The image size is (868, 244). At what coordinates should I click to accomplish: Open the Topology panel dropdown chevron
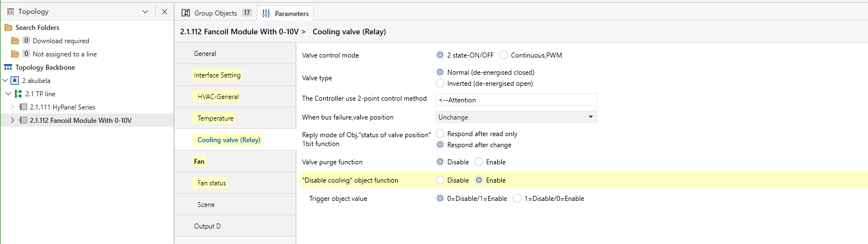point(145,12)
